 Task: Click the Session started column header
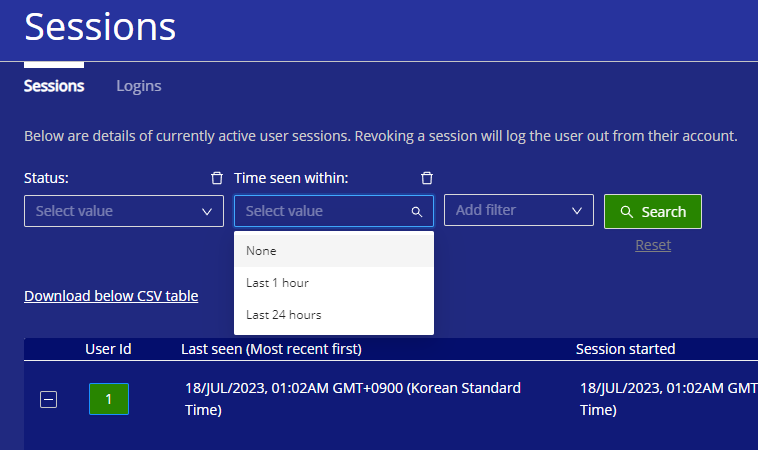(x=626, y=349)
